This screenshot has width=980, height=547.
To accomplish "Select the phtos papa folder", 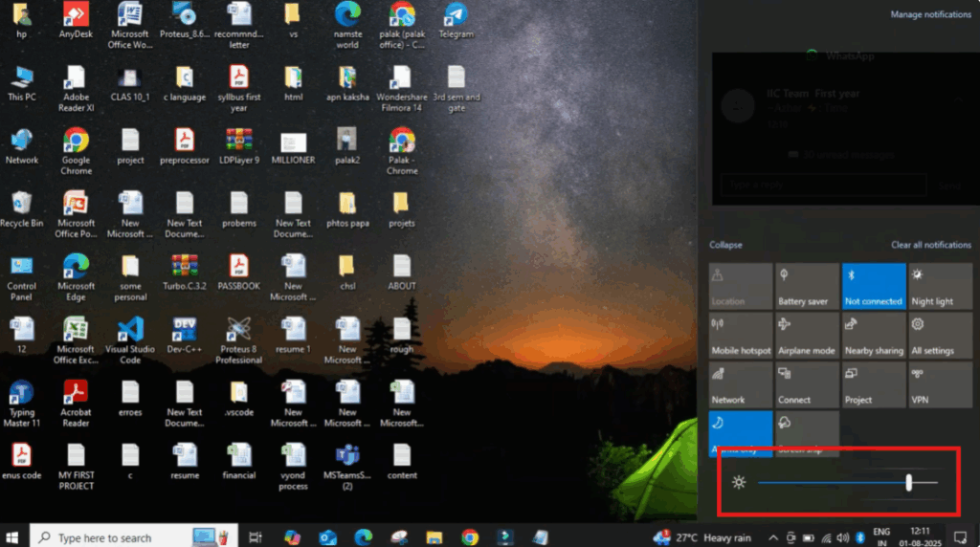I will (x=347, y=209).
